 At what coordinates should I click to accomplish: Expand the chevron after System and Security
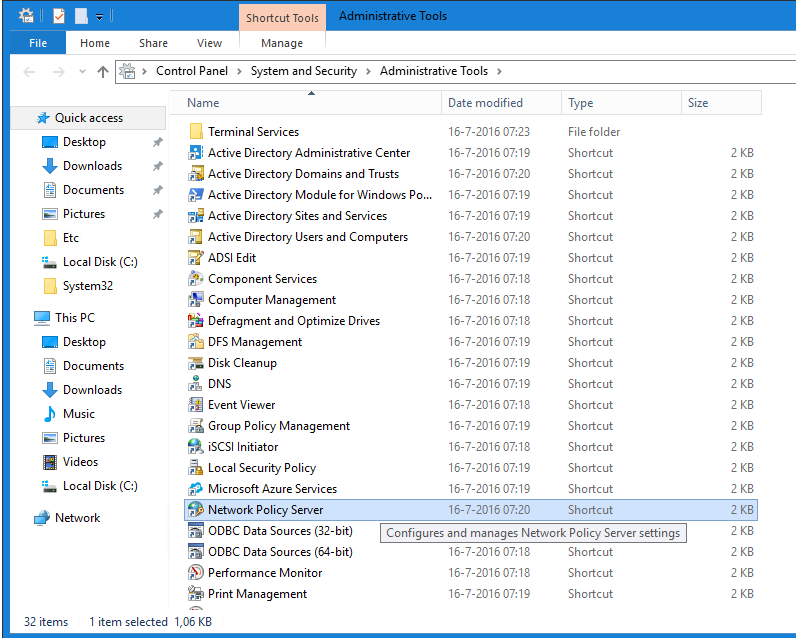(x=369, y=72)
